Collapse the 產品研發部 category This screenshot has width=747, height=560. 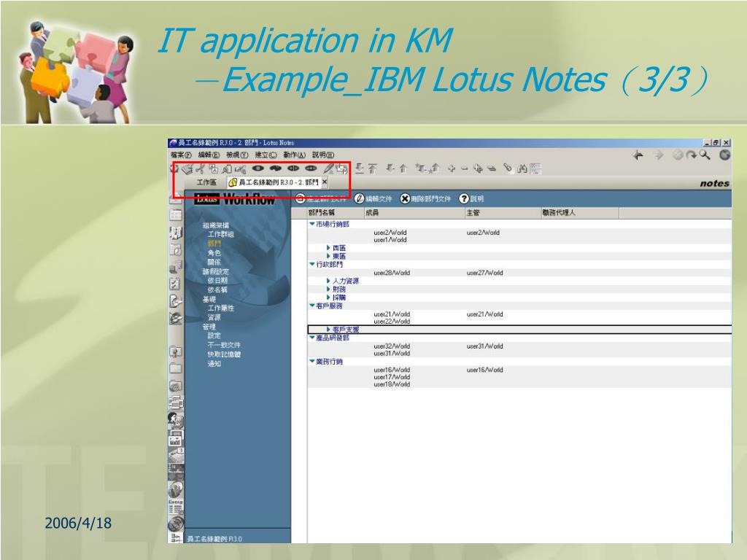coord(312,338)
